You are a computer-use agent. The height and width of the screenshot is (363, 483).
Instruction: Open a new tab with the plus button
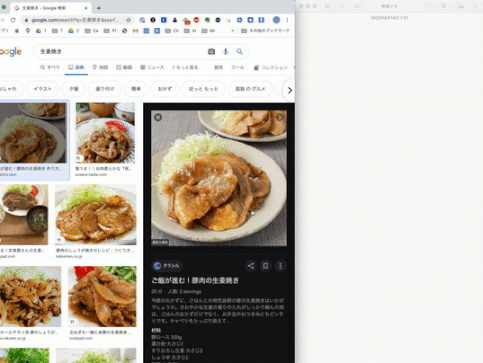tap(99, 8)
